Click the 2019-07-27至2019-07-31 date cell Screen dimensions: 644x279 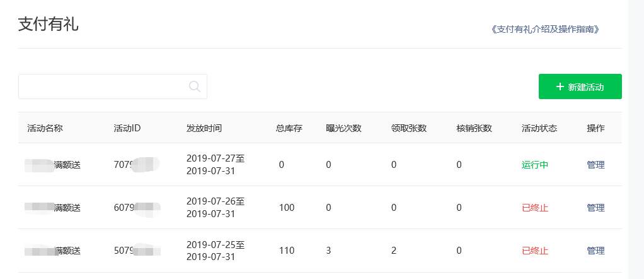216,165
